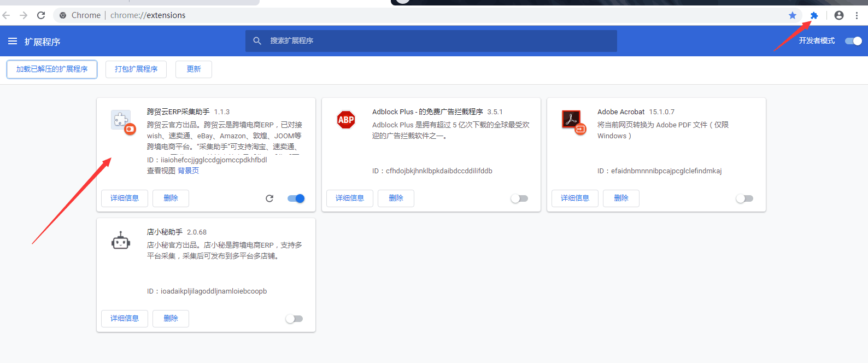Click the browser forward arrow

pyautogui.click(x=24, y=15)
